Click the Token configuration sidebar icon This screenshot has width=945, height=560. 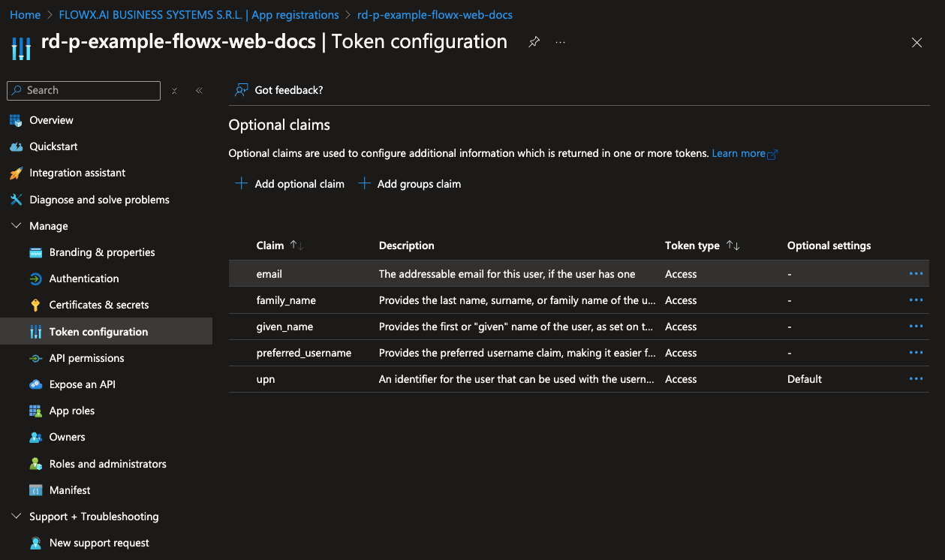(35, 332)
